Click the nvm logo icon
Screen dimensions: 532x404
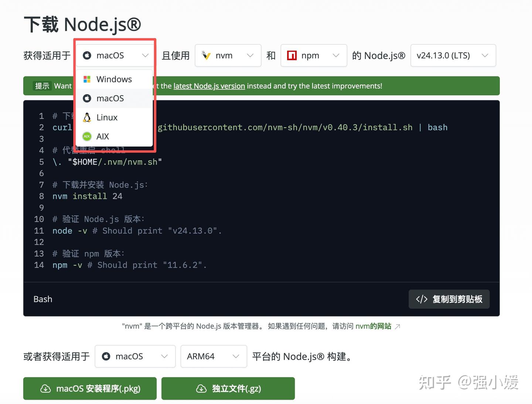[206, 55]
